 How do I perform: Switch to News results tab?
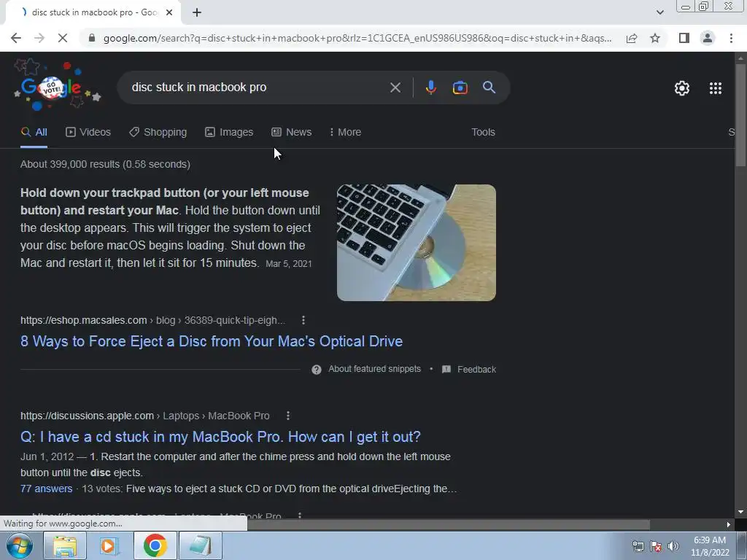pyautogui.click(x=292, y=133)
